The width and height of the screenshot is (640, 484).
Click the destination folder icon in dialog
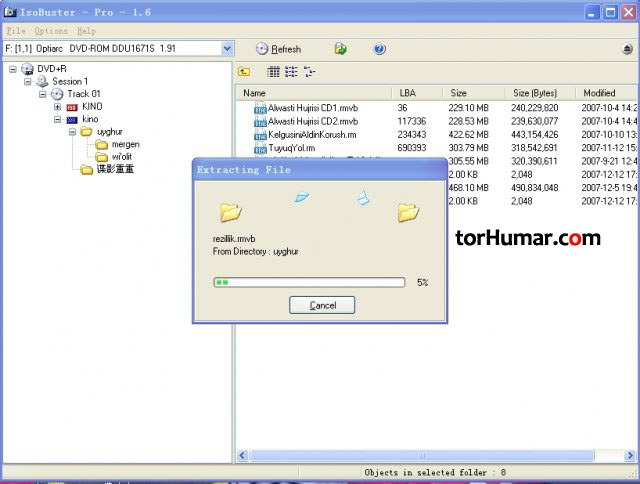click(x=408, y=212)
